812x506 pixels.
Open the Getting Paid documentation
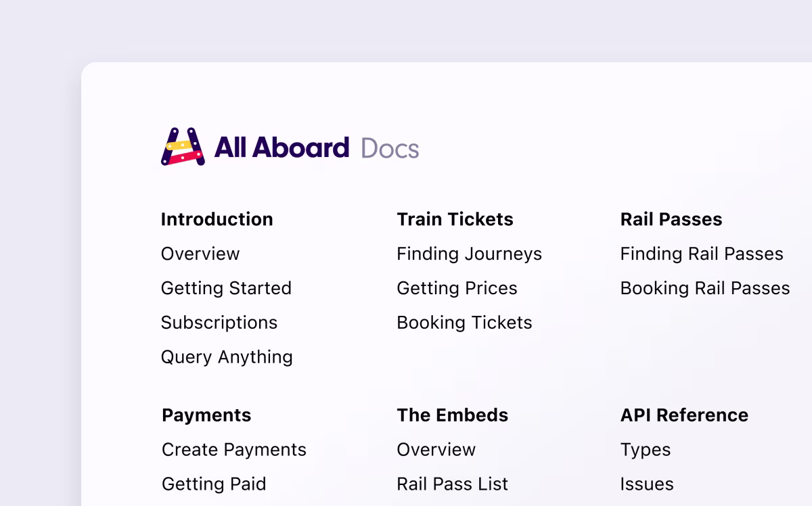[213, 484]
